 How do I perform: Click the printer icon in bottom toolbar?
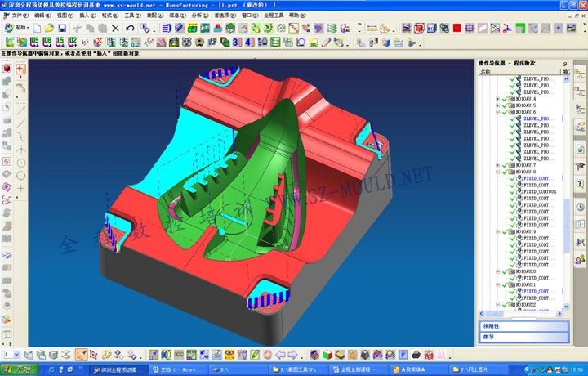(416, 354)
